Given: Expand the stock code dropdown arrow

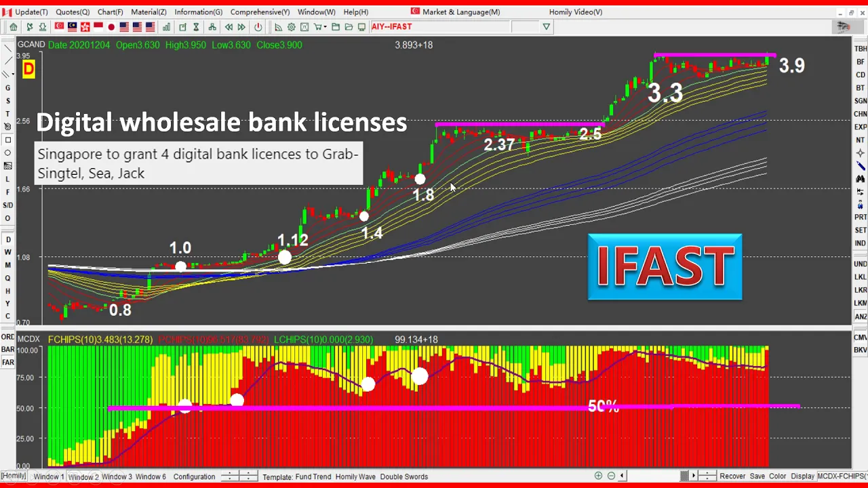Looking at the screenshot, I should [547, 27].
